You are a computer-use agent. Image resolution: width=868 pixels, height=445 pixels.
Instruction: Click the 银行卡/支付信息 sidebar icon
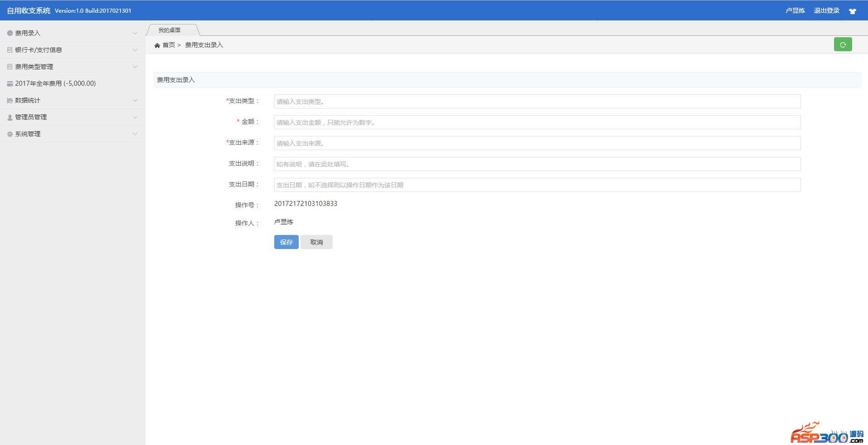coord(10,50)
